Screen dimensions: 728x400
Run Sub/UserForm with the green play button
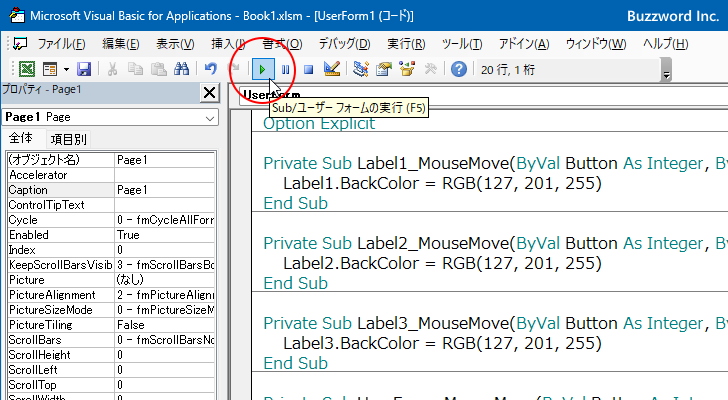(263, 70)
